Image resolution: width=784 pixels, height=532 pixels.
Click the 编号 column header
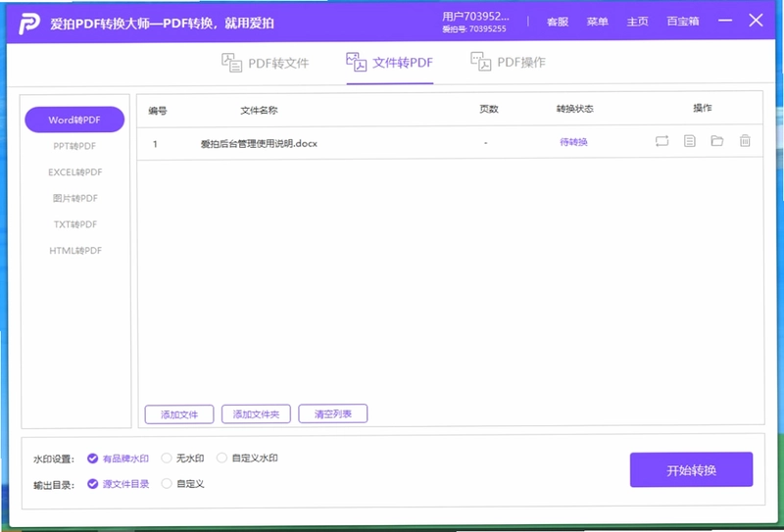(158, 111)
